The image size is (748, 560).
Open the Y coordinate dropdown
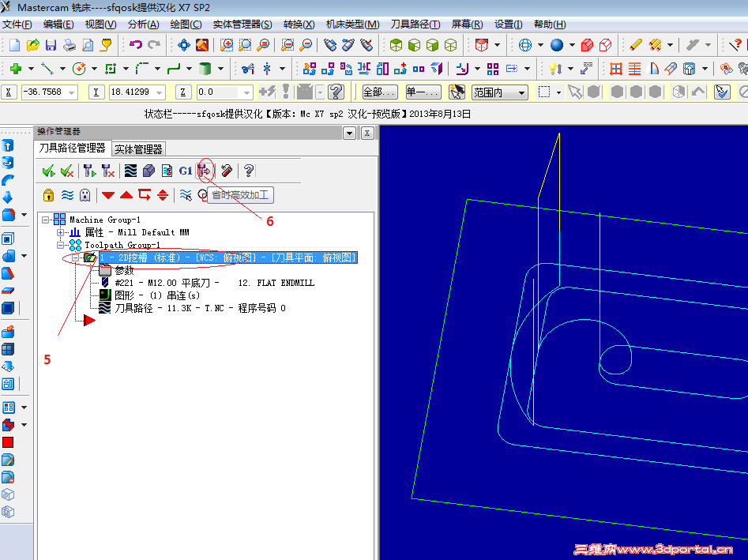160,92
